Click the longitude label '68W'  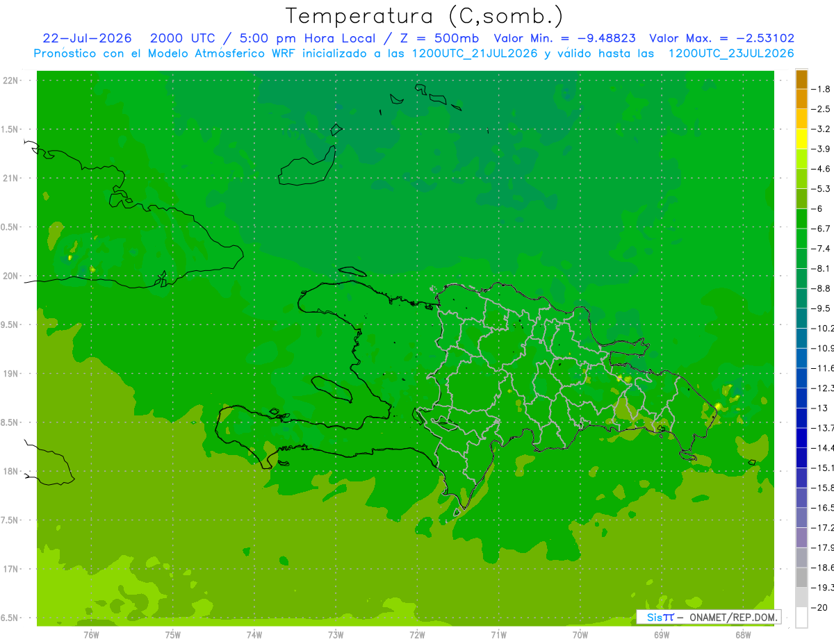[x=742, y=635]
